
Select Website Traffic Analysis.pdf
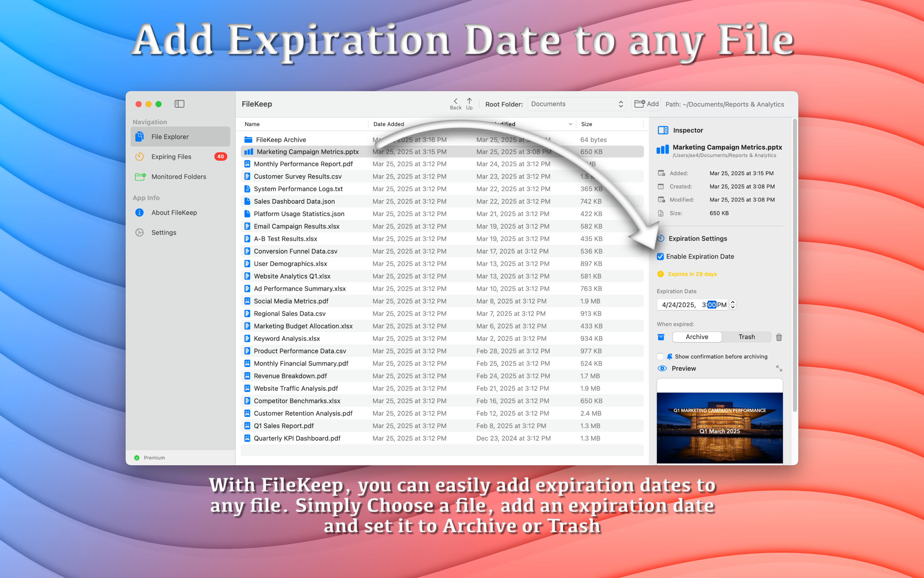pos(442,388)
